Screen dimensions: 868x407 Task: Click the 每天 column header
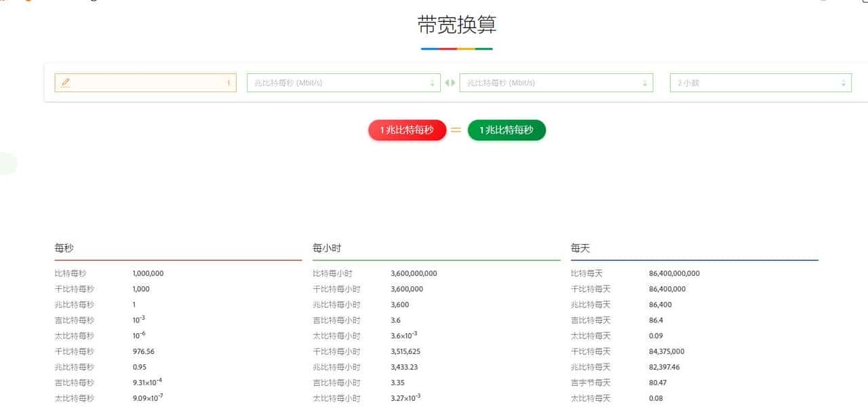(x=580, y=248)
